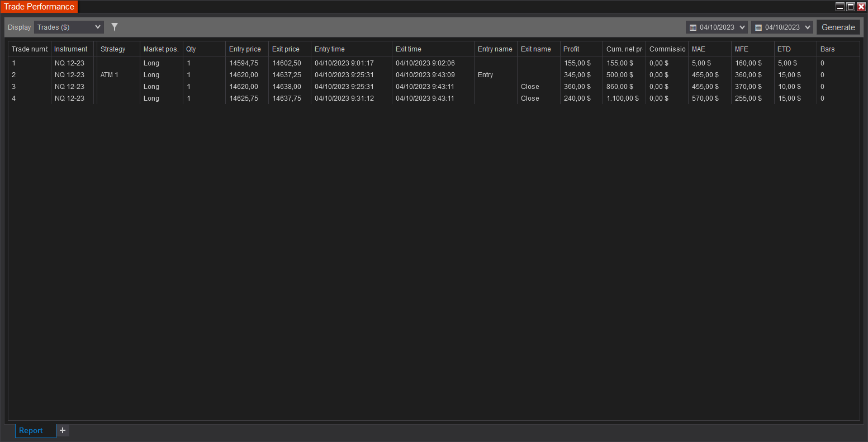Open the Display Trades ($) dropdown

(69, 27)
